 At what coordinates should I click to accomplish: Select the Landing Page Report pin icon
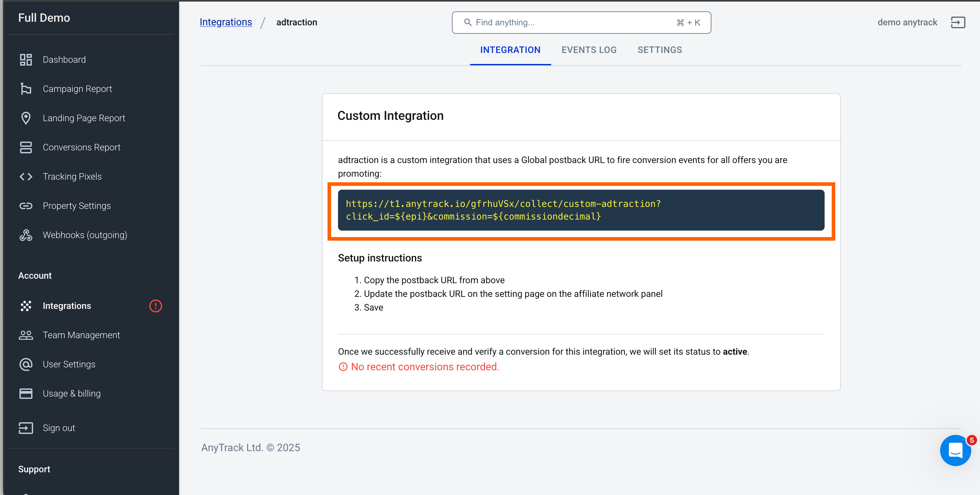[x=26, y=118]
